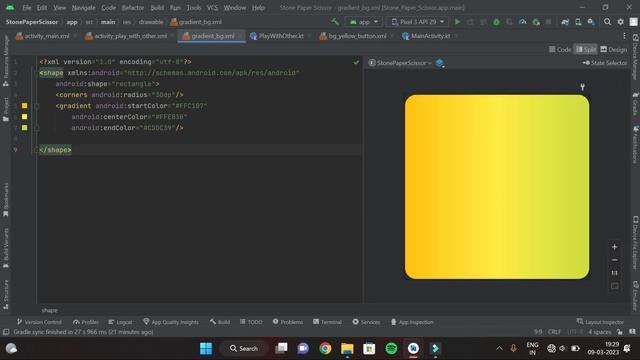
Task: Show the recent tabs three-dot menu
Action: tap(624, 36)
